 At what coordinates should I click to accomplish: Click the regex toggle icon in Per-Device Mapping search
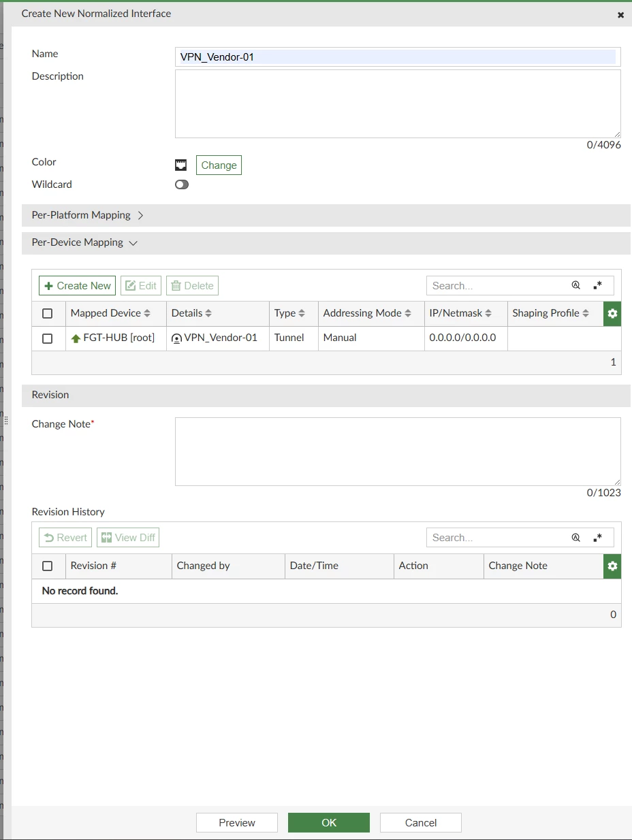pyautogui.click(x=597, y=286)
